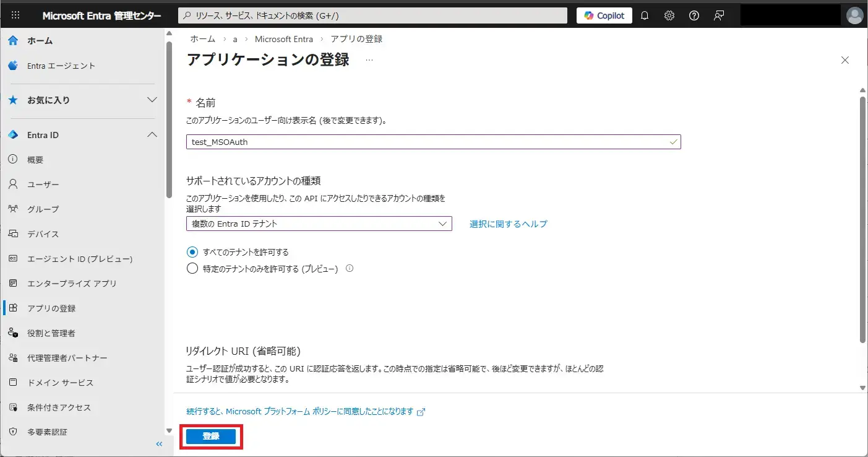Open the 複数の Entra ID テナント dropdown
This screenshot has height=457, width=868.
coord(319,224)
